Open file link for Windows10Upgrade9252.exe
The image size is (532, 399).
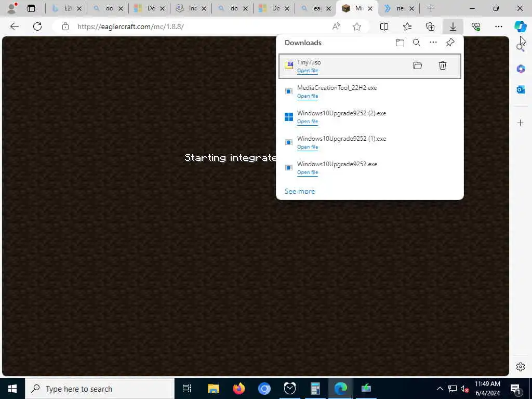point(308,172)
